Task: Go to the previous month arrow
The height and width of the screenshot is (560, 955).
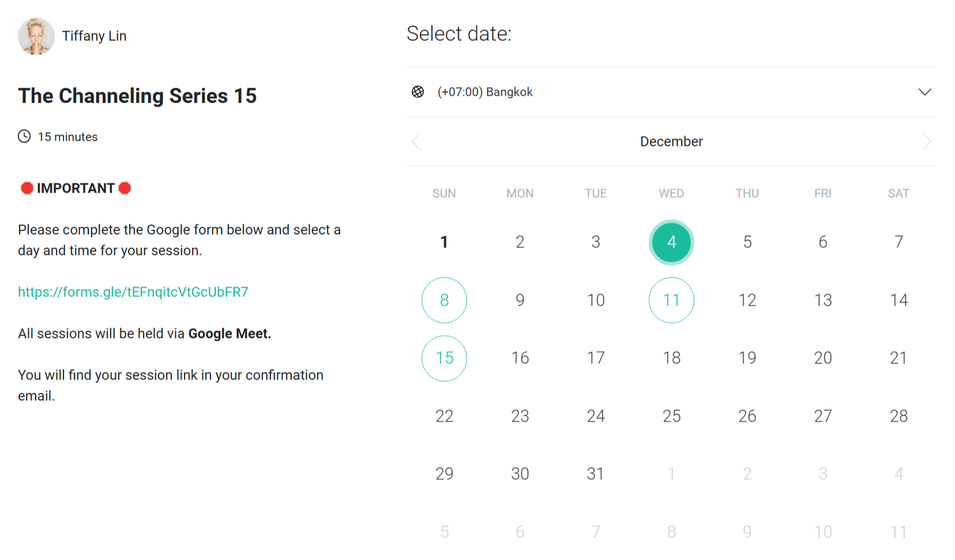Action: click(416, 141)
